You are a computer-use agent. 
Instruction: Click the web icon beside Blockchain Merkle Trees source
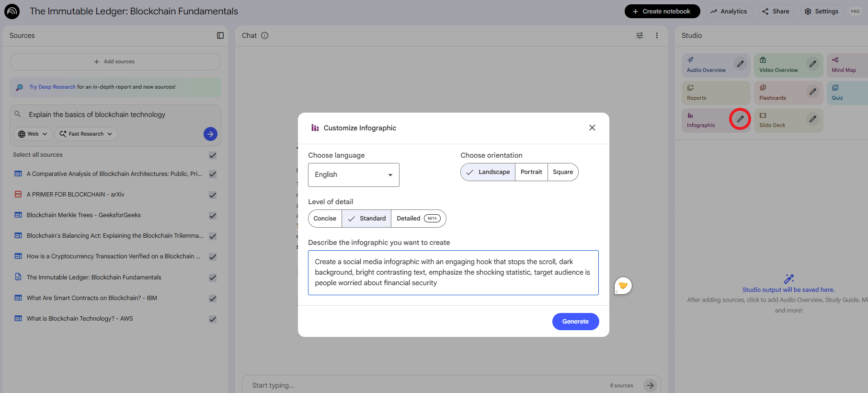[x=18, y=215]
